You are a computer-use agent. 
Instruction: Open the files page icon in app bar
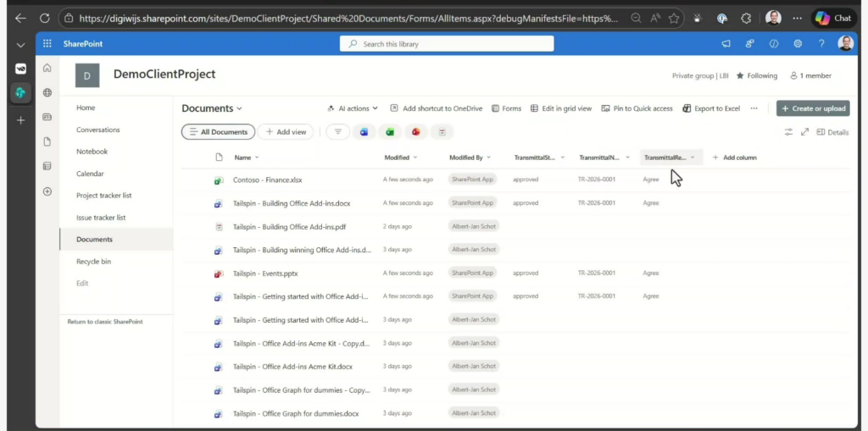click(47, 141)
